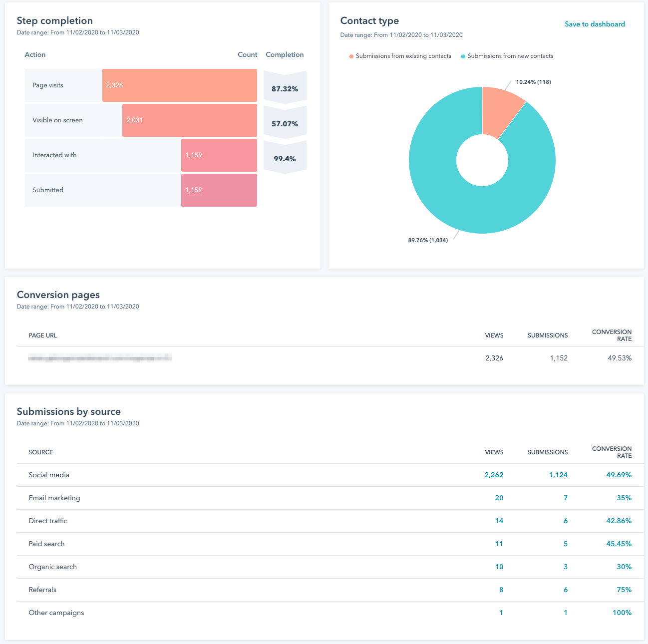
Task: Open Email marketing submissions link showing 7
Action: pos(565,498)
